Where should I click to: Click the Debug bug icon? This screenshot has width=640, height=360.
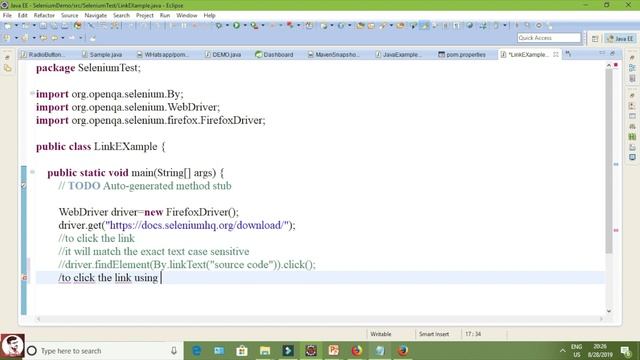(218, 26)
